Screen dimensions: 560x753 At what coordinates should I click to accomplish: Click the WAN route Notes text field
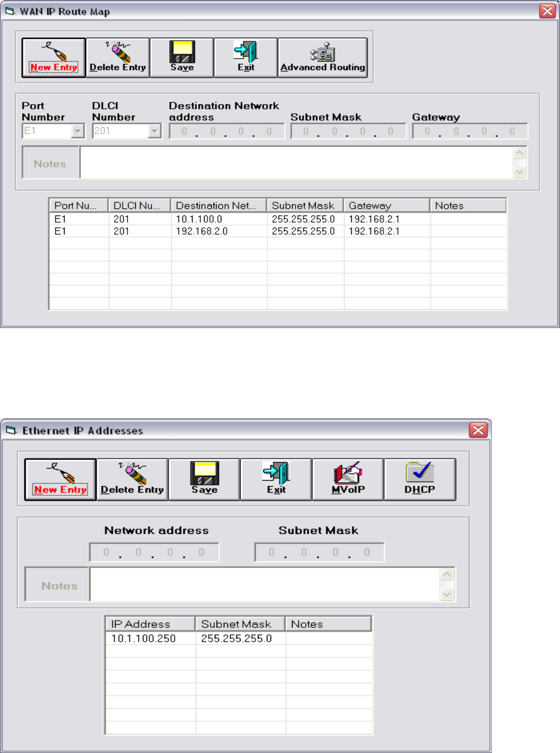tap(297, 163)
